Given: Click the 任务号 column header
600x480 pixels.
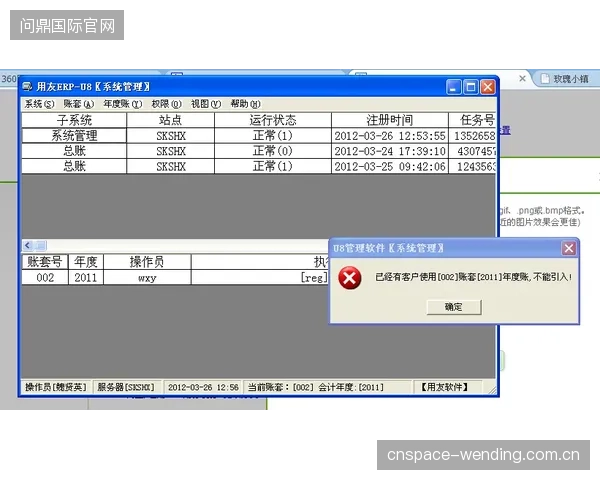Looking at the screenshot, I should point(472,120).
